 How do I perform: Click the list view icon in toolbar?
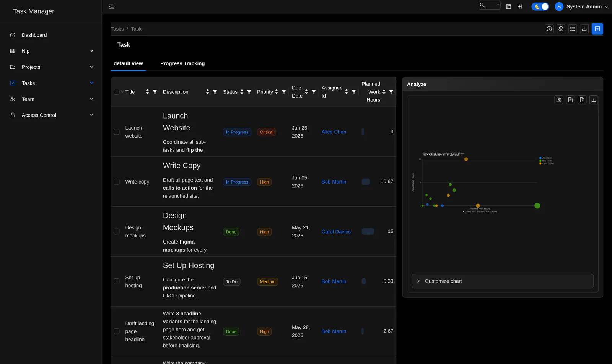[x=573, y=29]
